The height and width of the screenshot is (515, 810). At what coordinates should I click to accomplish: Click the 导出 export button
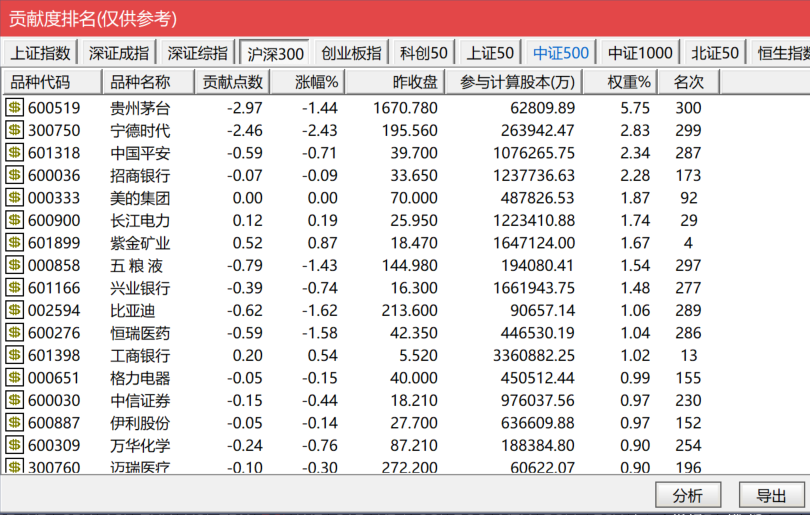771,495
